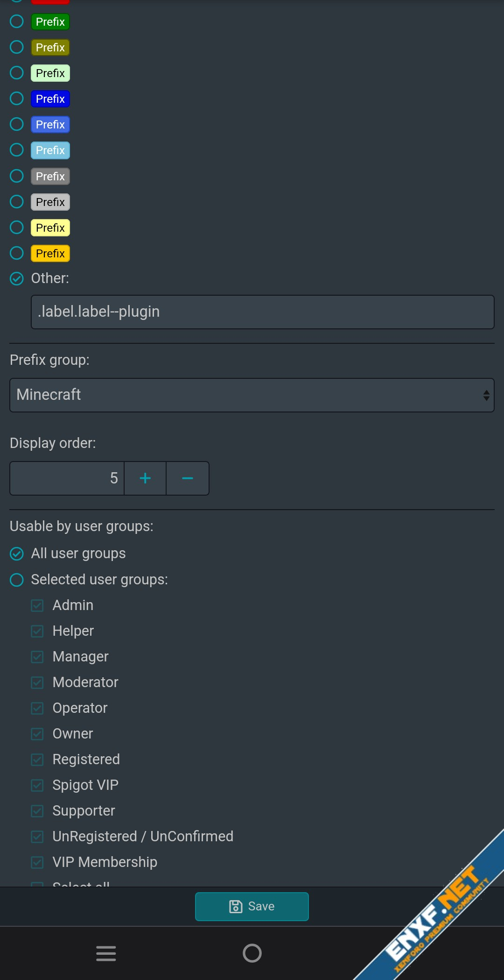Select the dark green Prefix style
The height and width of the screenshot is (980, 504).
[17, 21]
